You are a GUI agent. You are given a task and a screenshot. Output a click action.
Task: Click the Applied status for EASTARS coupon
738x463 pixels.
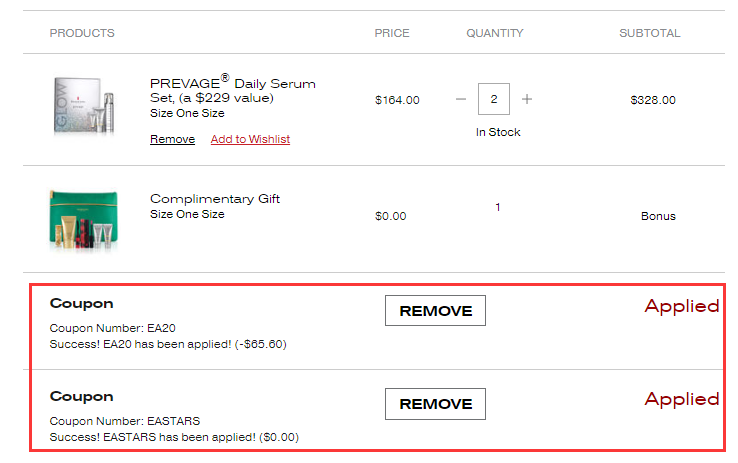pos(681,399)
